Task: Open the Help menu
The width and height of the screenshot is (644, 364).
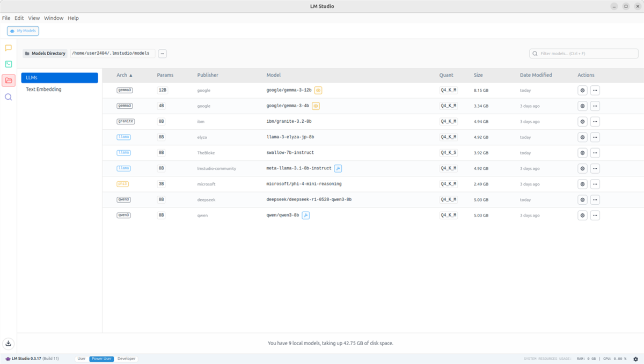Action: [74, 18]
